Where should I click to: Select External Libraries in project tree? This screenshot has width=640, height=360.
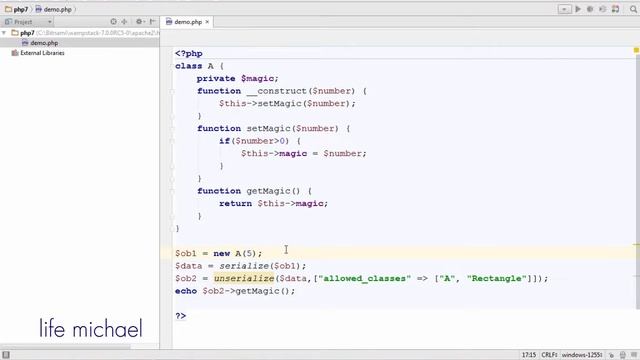[38, 53]
